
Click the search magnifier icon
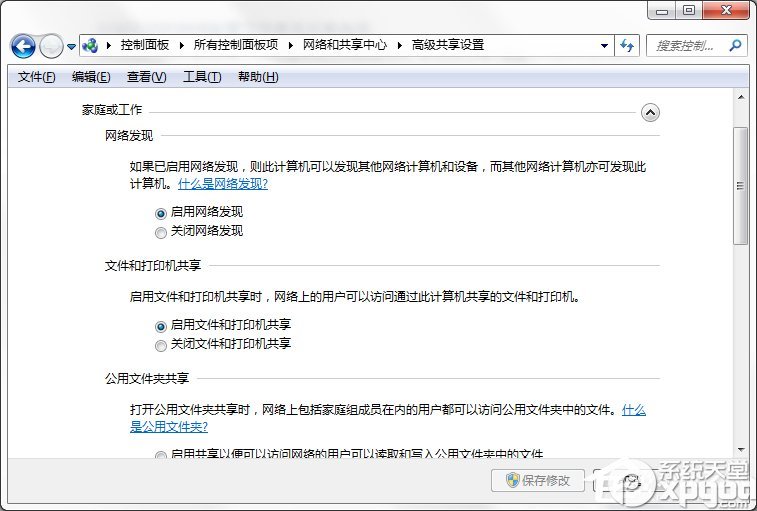(735, 45)
